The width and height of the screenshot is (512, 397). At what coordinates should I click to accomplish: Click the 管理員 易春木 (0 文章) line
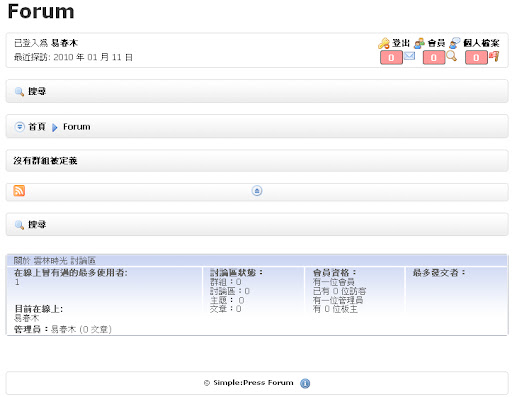pos(63,329)
